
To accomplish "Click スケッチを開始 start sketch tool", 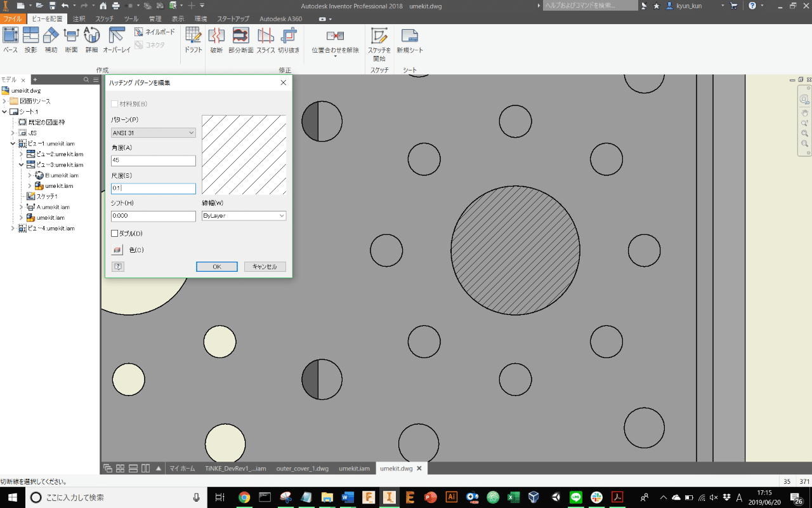I will pyautogui.click(x=379, y=44).
